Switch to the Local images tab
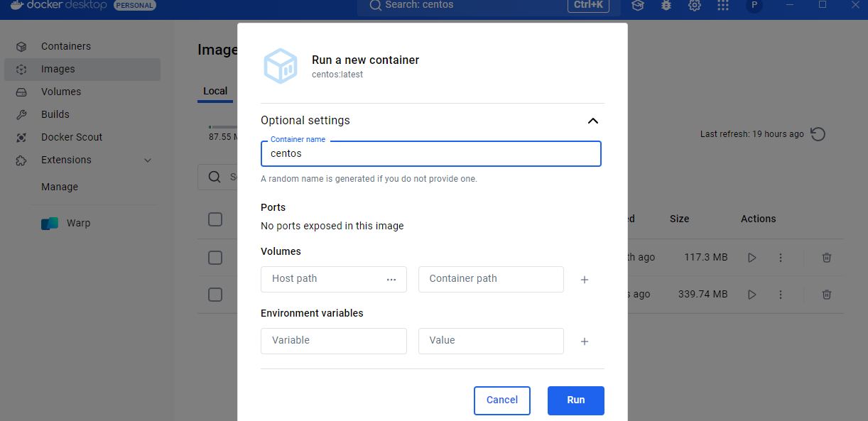 [215, 91]
